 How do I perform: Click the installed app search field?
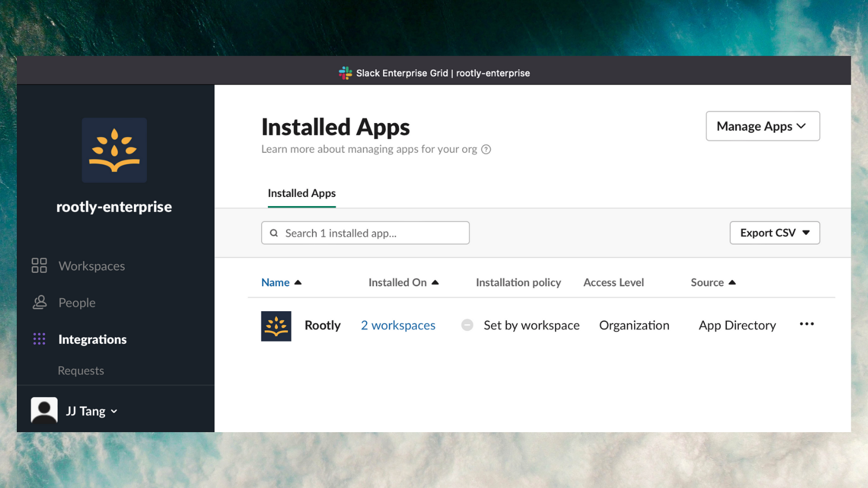(365, 233)
